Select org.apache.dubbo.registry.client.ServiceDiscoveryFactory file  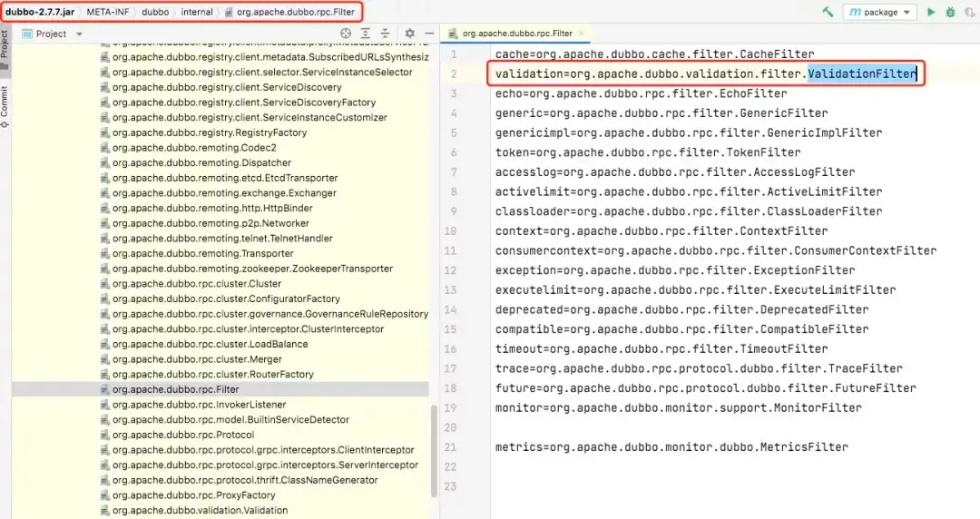coord(244,102)
